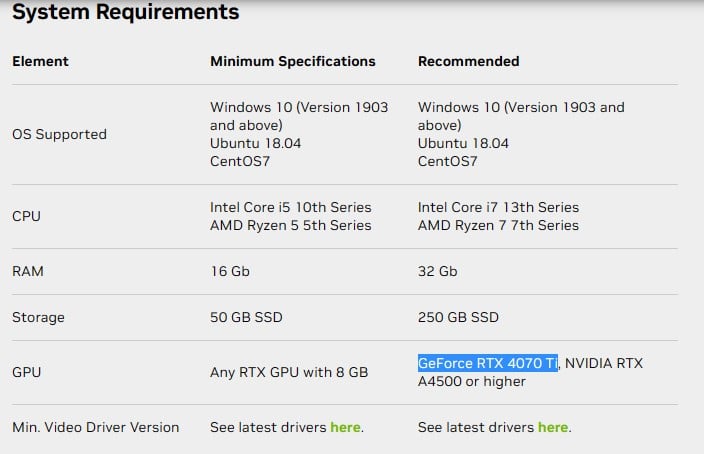Click the 32 Gb recommended RAM value
The image size is (704, 454).
point(438,271)
